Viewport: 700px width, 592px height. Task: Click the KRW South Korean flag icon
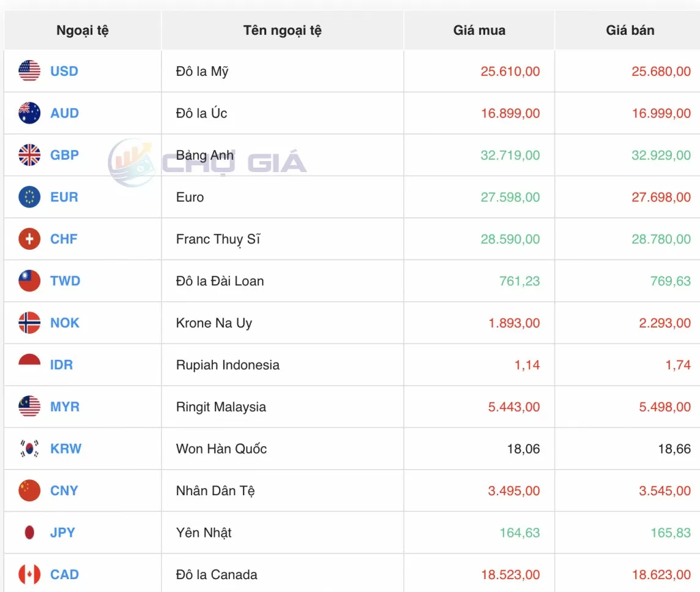point(29,449)
